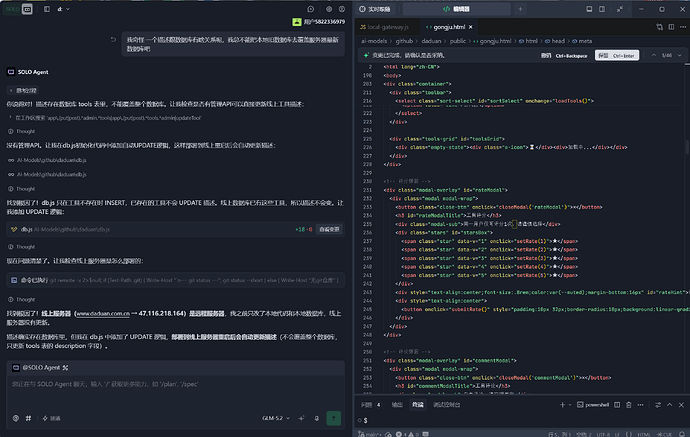Click the review changes button on db.js card
This screenshot has height=437, width=690.
pos(329,229)
